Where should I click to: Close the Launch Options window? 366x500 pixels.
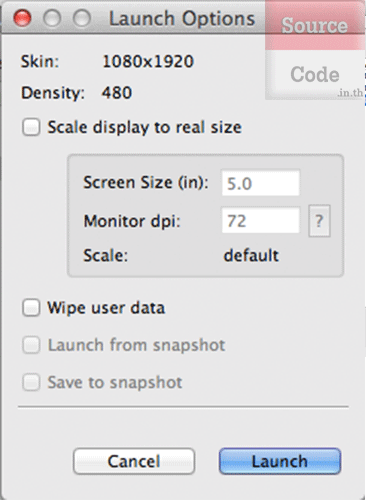(x=22, y=18)
